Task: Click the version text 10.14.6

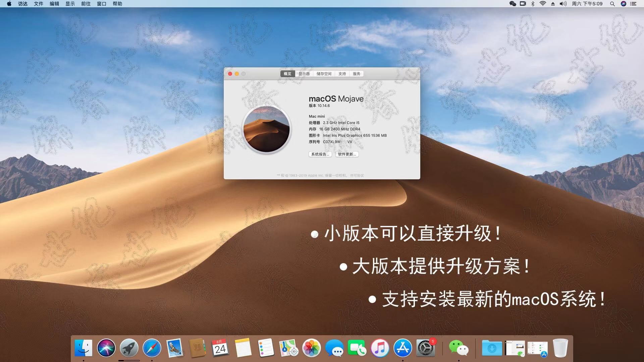Action: point(324,106)
